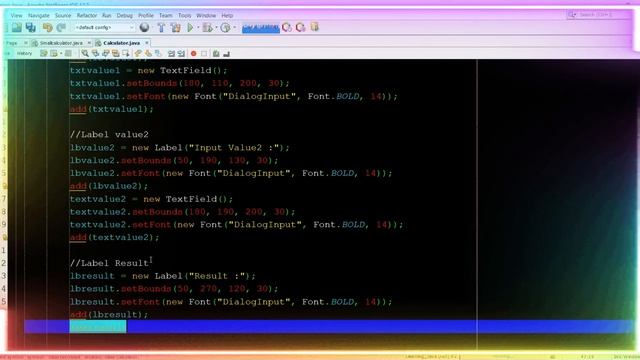Start macro recording with the red dot icon
The width and height of the screenshot is (640, 360).
tap(193, 53)
